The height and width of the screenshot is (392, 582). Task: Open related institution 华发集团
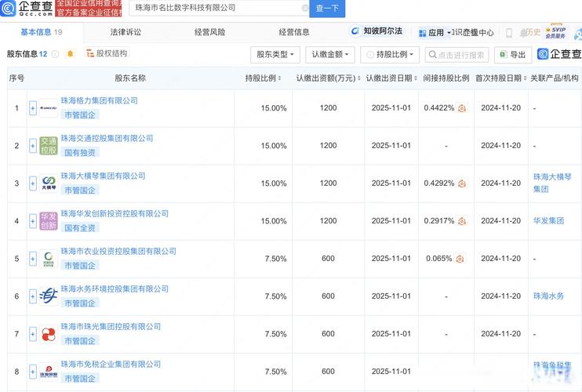[x=548, y=220]
